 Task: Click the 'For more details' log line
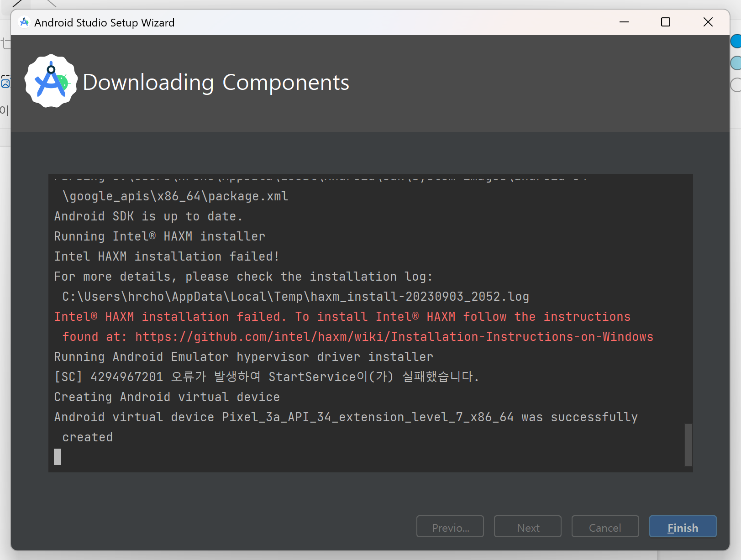click(243, 277)
